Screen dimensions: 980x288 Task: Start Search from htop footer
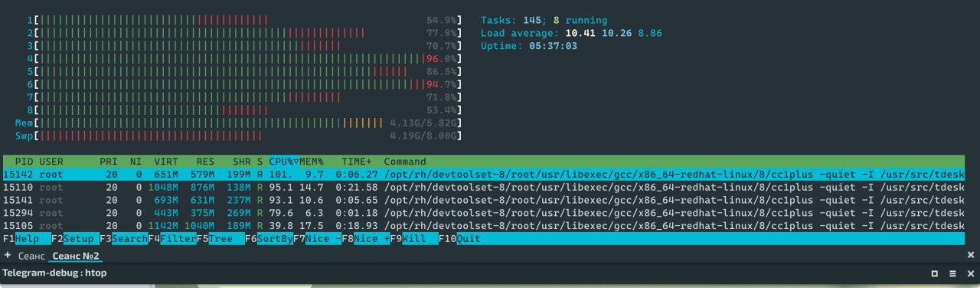coord(129,239)
